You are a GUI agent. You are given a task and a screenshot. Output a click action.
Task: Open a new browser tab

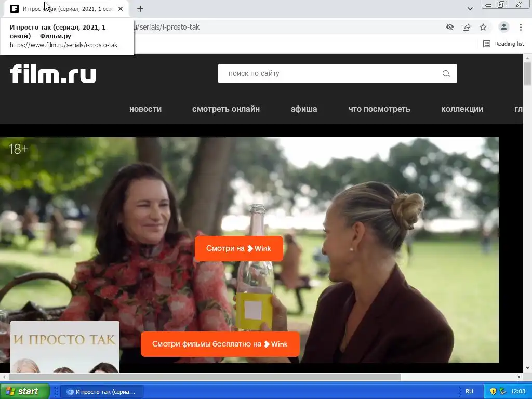pos(140,9)
